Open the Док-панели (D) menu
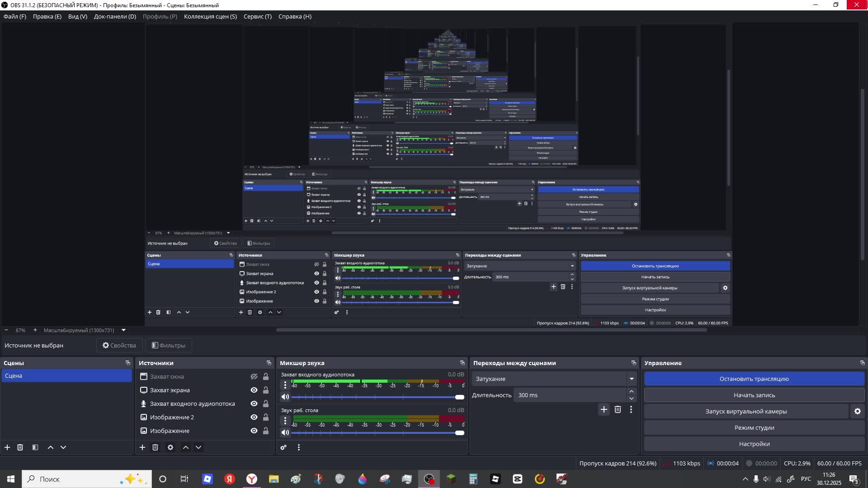 point(114,16)
